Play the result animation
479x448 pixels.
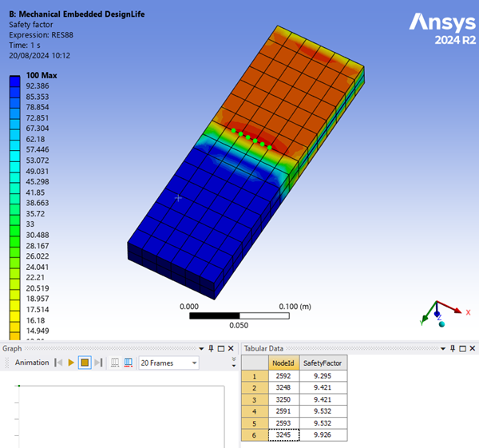point(71,363)
